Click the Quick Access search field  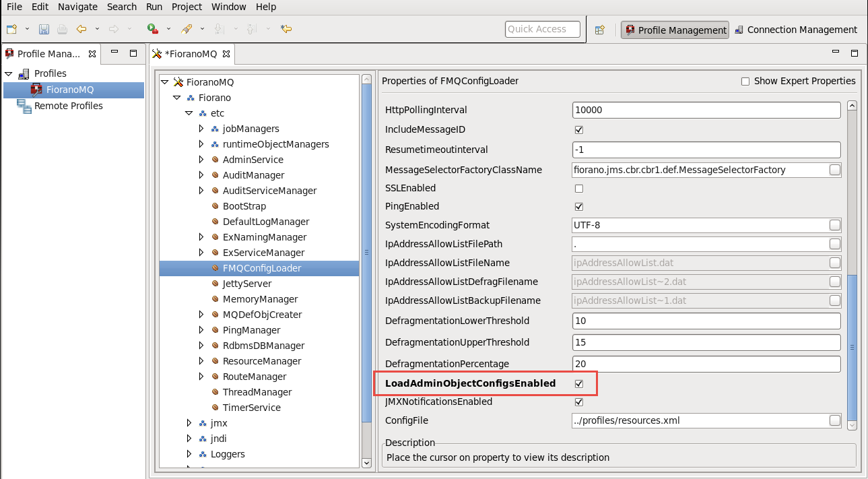pyautogui.click(x=543, y=29)
